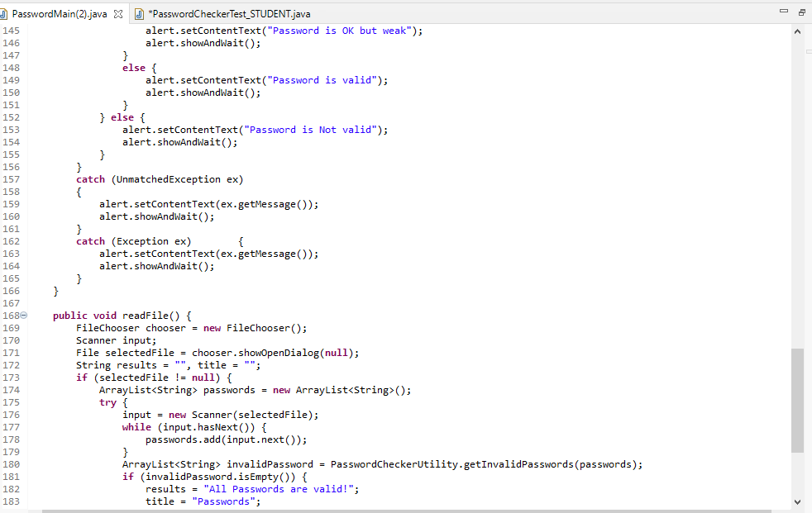The width and height of the screenshot is (812, 513).
Task: Maximize the editor area
Action: click(801, 12)
